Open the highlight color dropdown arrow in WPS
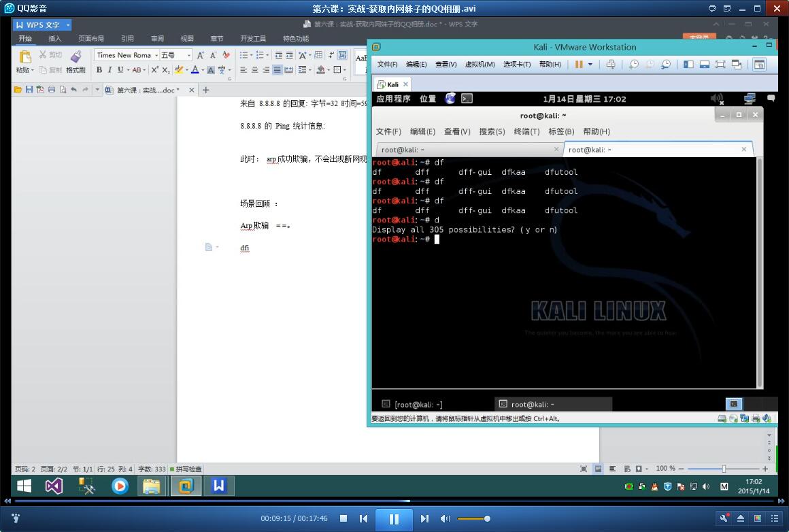 point(186,70)
